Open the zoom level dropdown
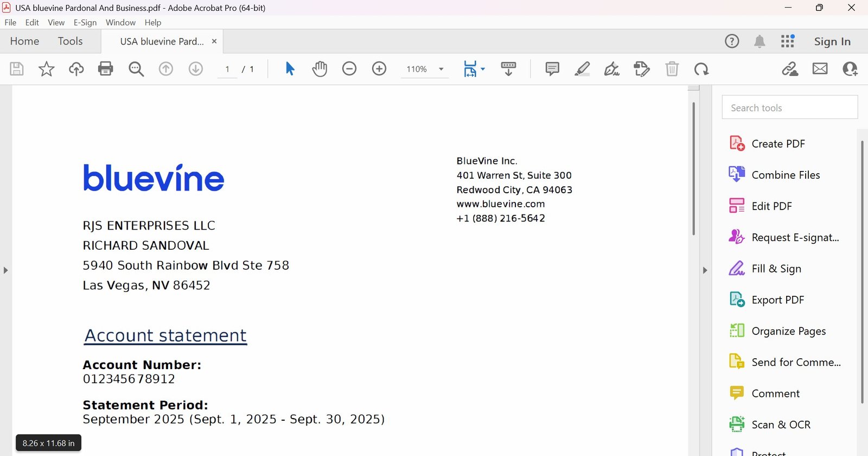This screenshot has height=456, width=868. tap(441, 69)
